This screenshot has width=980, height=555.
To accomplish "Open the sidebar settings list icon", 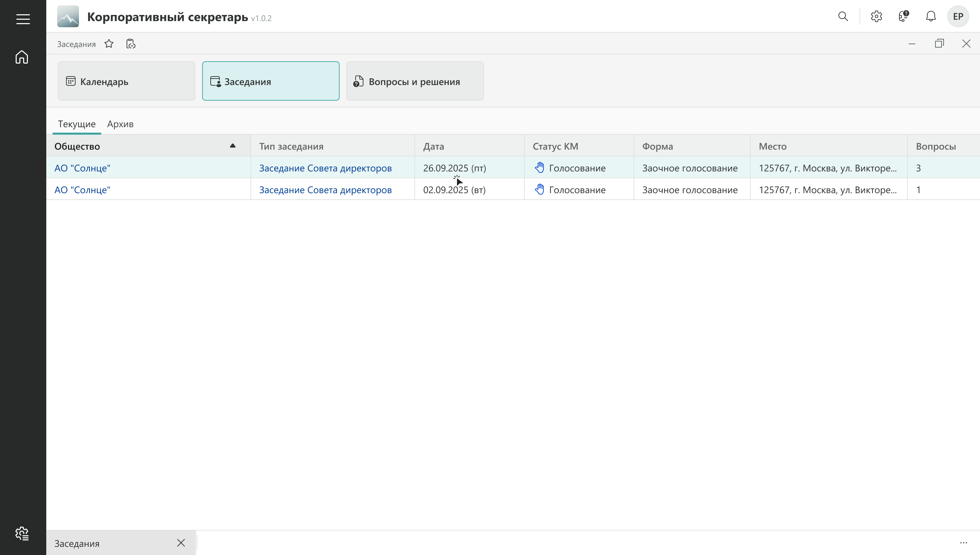I will (22, 533).
